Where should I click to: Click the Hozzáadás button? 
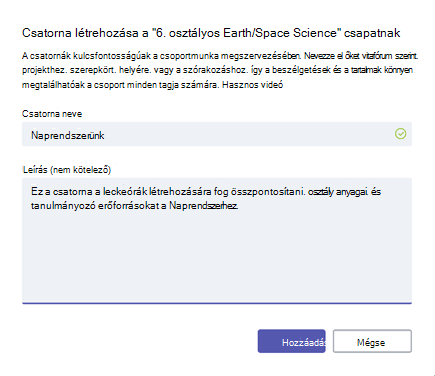point(291,341)
